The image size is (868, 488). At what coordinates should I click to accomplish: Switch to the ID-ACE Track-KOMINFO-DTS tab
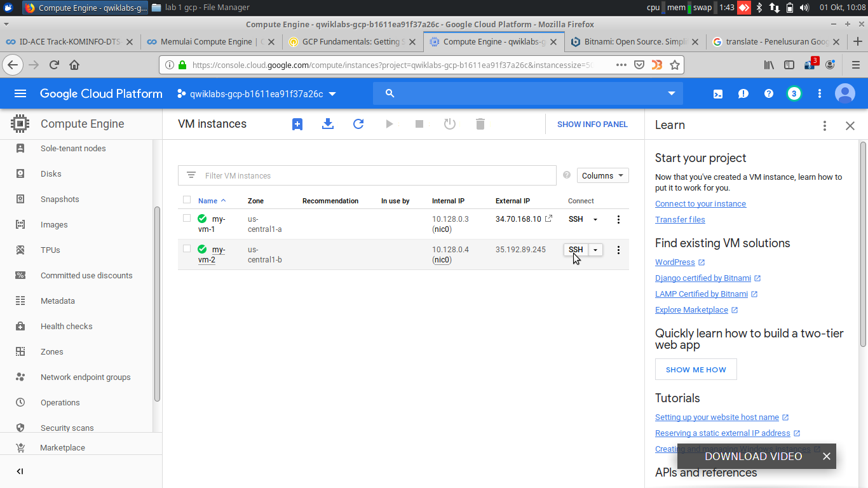70,42
